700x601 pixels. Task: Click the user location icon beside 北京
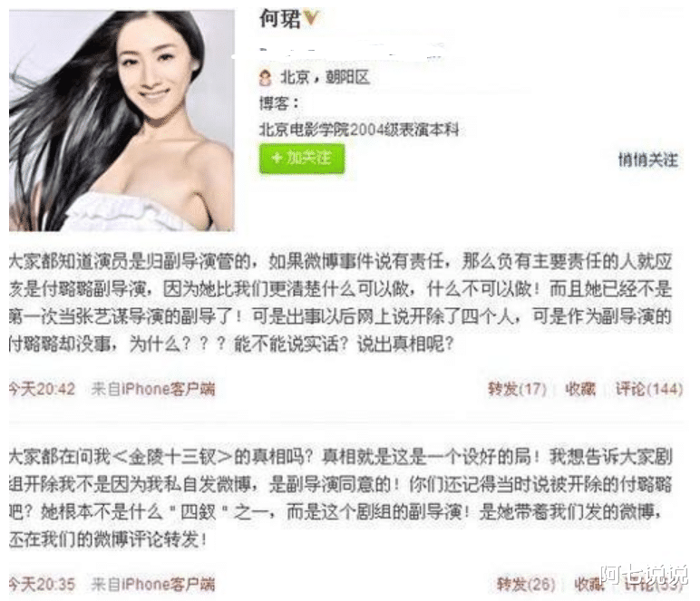click(265, 78)
